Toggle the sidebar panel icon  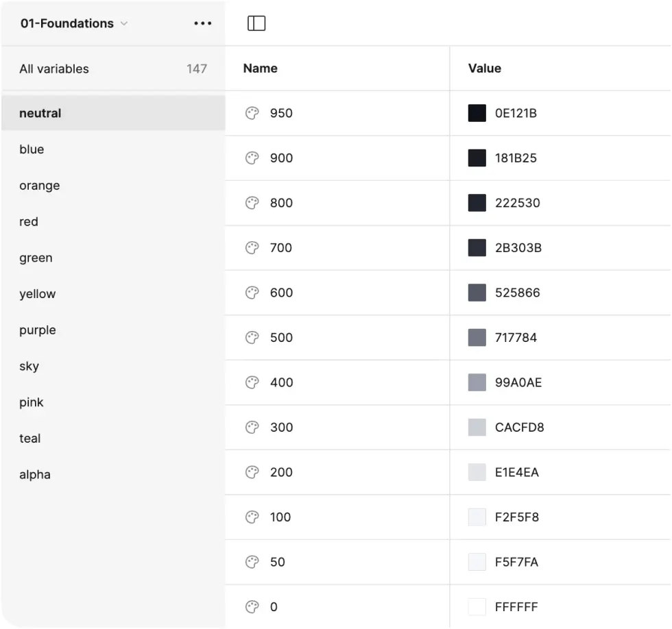(x=256, y=23)
